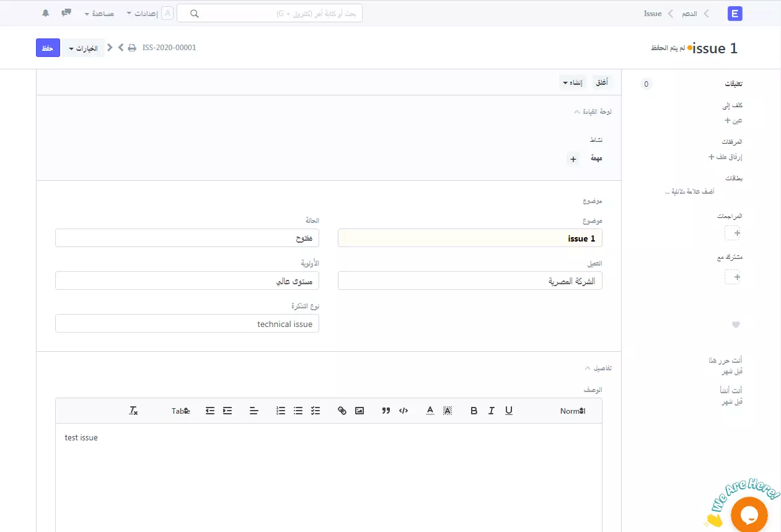The image size is (781, 532).
Task: Open the نوع التذكرة issue type field
Action: coord(187,323)
